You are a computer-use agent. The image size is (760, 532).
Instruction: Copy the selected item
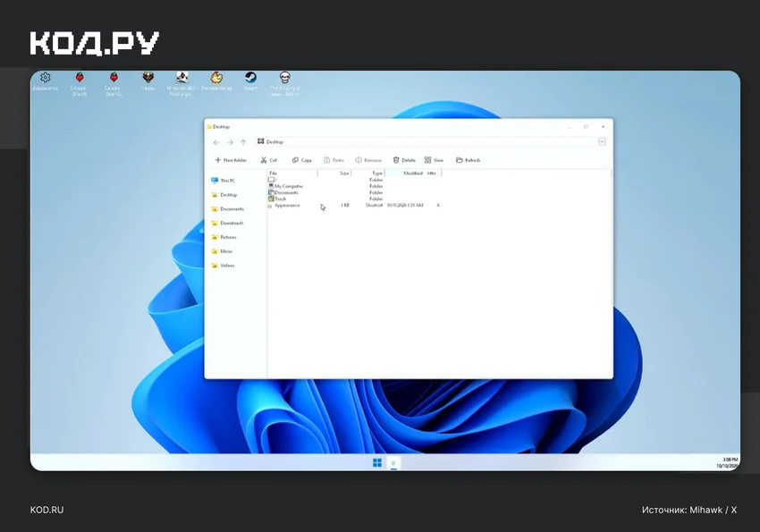click(x=302, y=160)
